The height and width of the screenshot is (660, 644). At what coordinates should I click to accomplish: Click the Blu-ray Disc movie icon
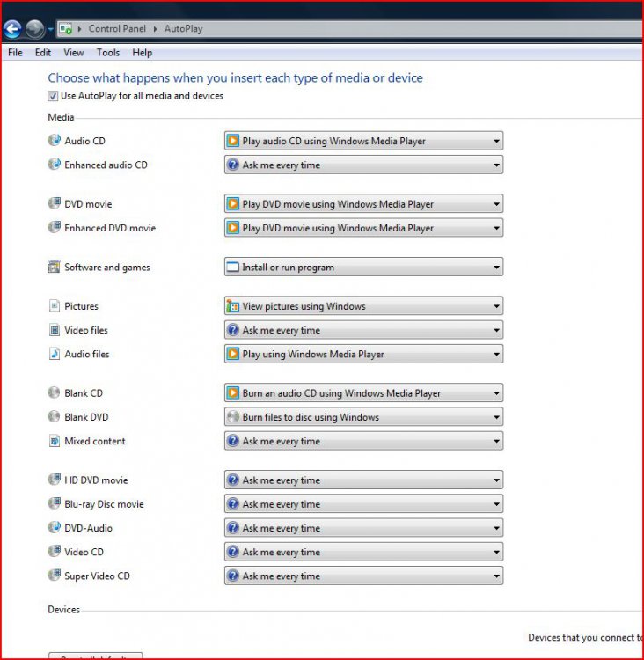click(x=54, y=503)
